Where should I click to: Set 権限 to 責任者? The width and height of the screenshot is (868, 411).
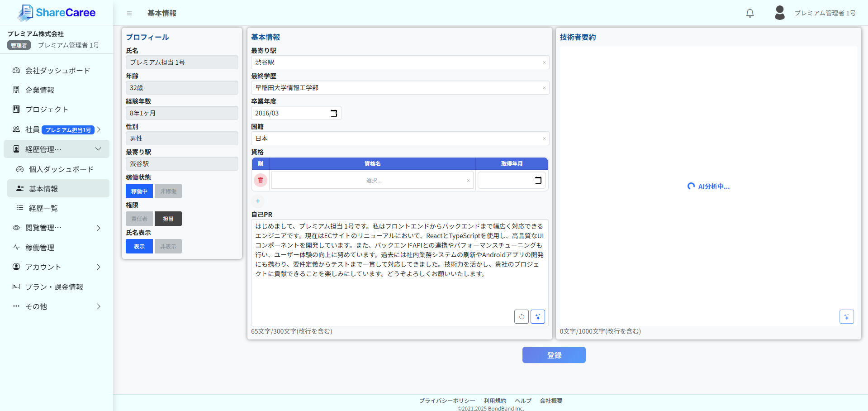139,219
